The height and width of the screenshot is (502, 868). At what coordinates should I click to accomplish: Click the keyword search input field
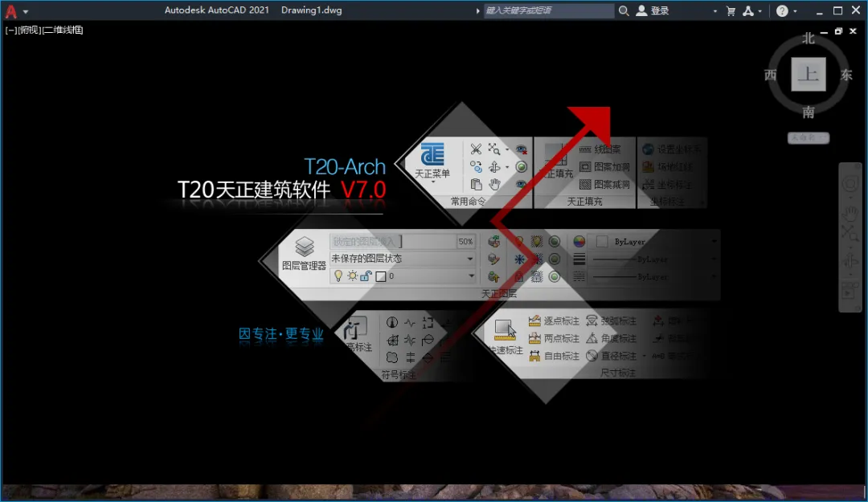click(x=549, y=10)
